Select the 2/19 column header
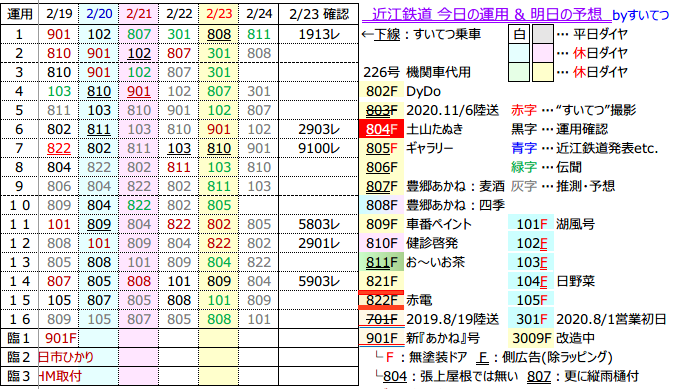Viewport: 676px width, 389px height. point(59,14)
